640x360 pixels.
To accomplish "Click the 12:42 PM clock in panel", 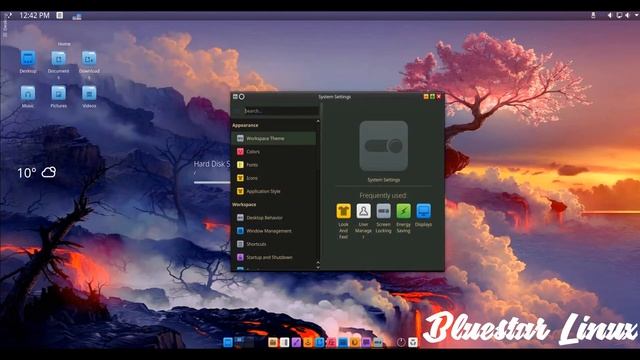I will (34, 16).
